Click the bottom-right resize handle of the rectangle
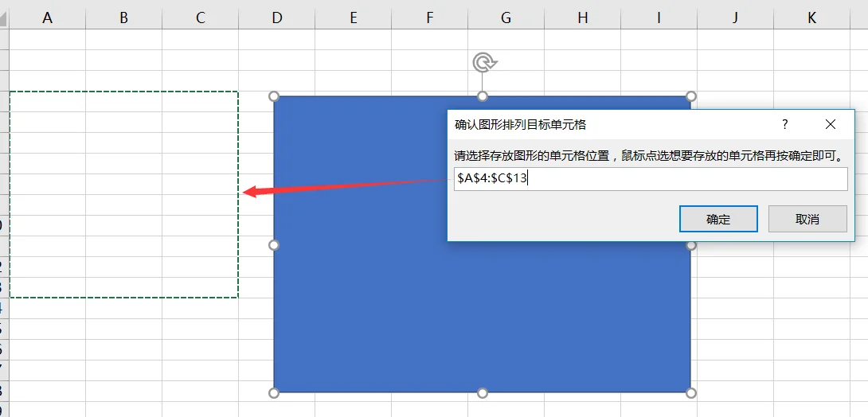868x417 pixels. pyautogui.click(x=691, y=392)
